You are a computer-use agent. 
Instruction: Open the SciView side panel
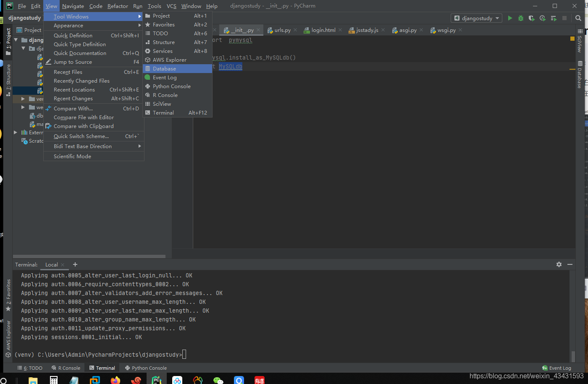[x=580, y=41]
